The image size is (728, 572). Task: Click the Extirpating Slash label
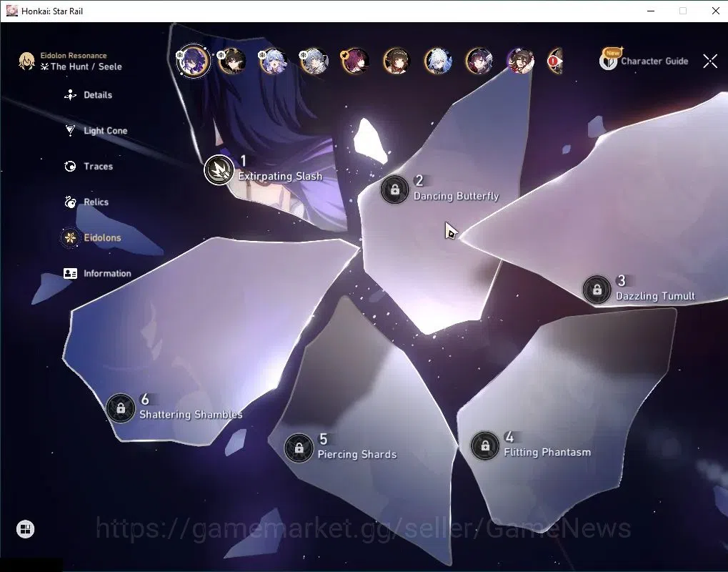[280, 176]
